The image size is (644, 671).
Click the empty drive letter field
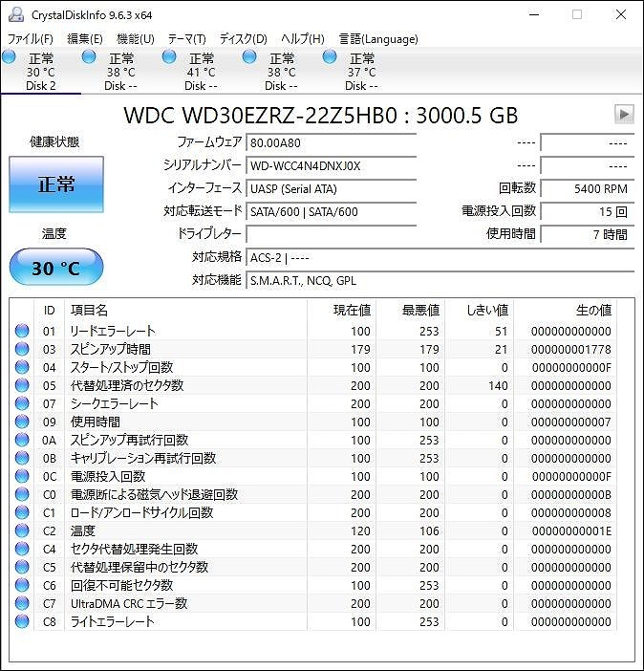coord(332,234)
